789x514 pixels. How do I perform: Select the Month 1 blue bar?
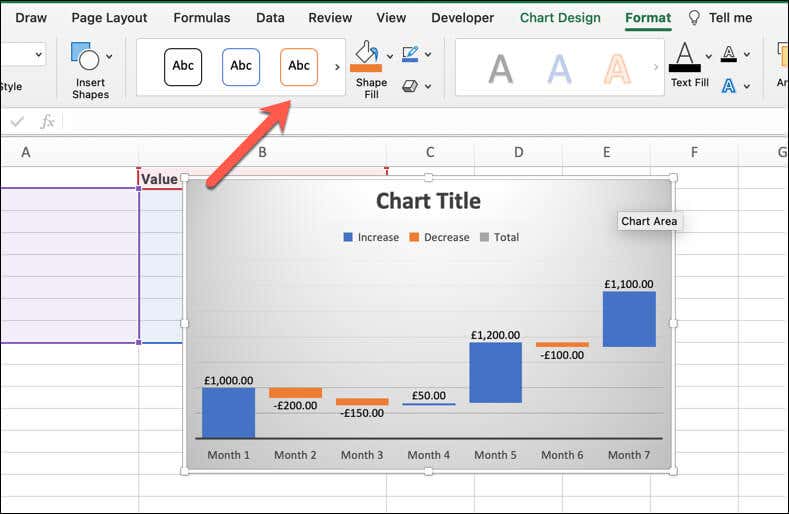click(228, 413)
